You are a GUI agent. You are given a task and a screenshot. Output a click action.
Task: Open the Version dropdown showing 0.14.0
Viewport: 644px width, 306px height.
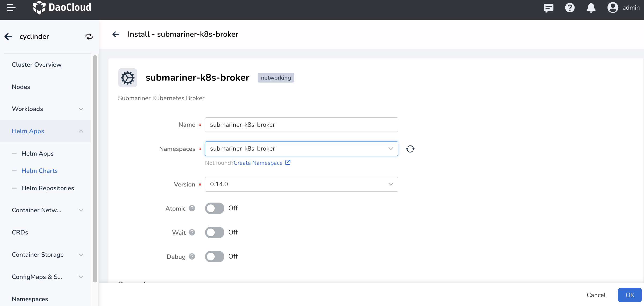pyautogui.click(x=301, y=184)
